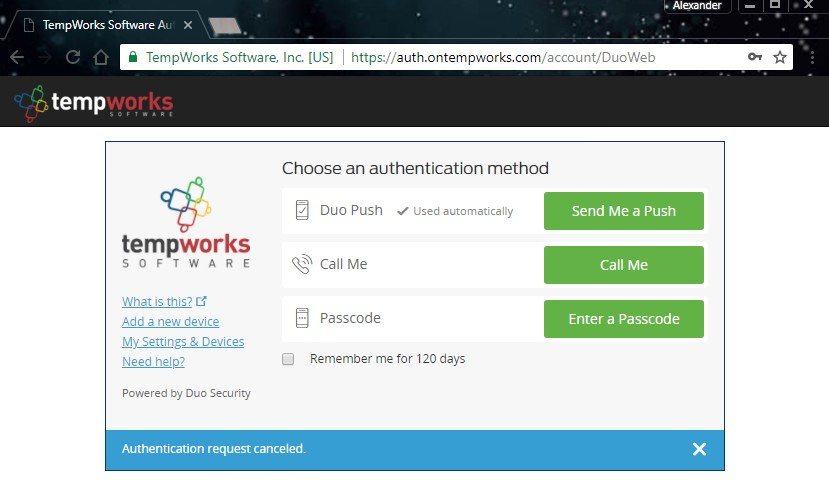The image size is (829, 480).
Task: Reload the page with refresh icon
Action: (73, 57)
